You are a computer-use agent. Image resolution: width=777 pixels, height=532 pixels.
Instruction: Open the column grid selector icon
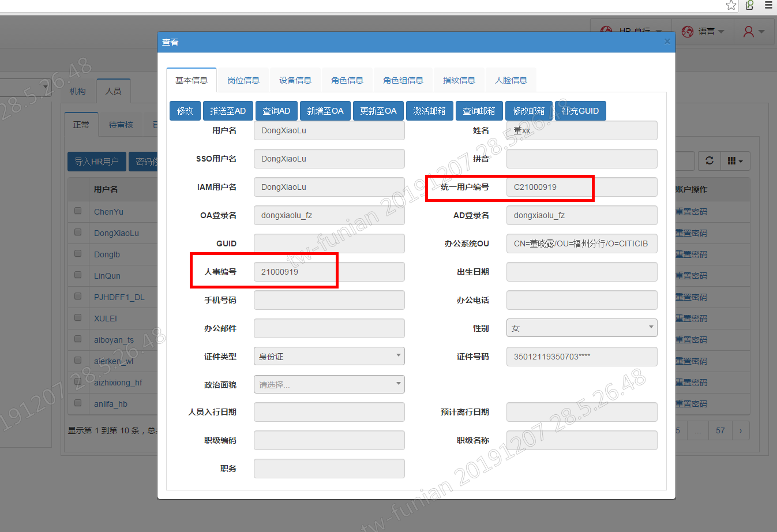(735, 161)
